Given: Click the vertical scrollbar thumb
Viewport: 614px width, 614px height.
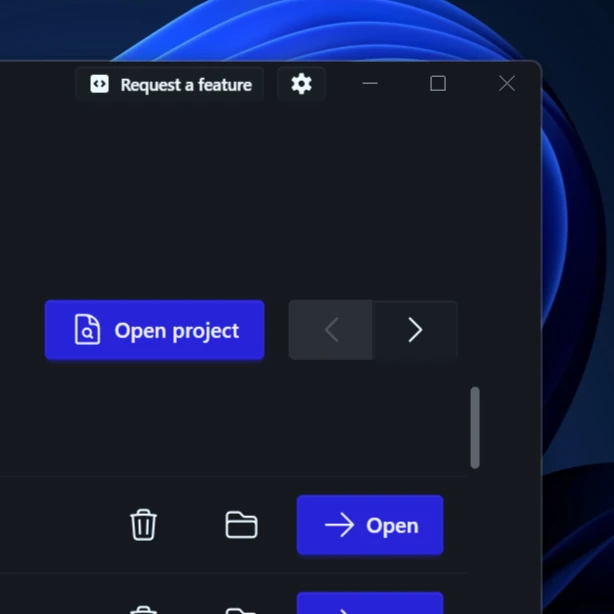Looking at the screenshot, I should pyautogui.click(x=475, y=428).
